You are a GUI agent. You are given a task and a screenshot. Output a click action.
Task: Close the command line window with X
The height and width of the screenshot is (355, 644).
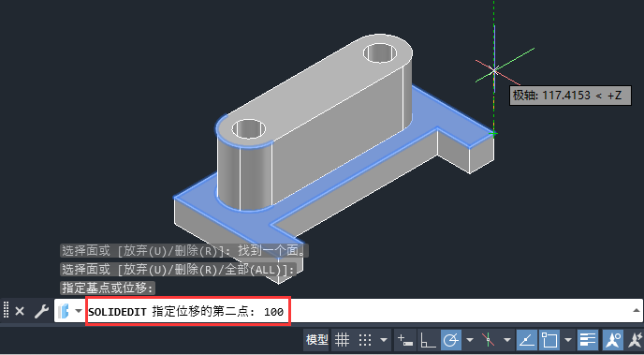(20, 312)
